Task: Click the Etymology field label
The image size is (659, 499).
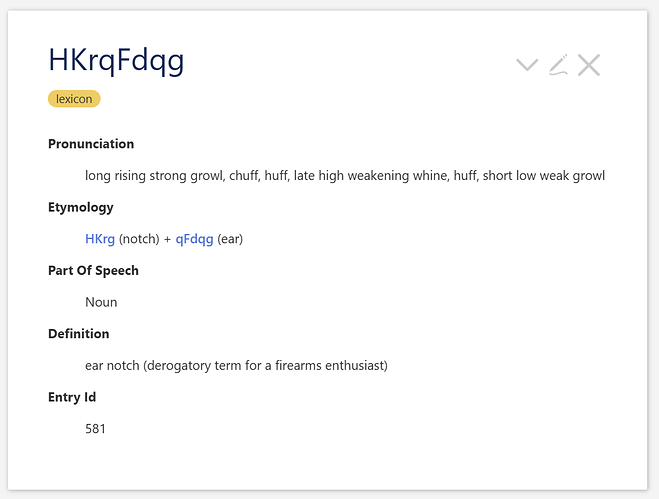Action: click(x=81, y=207)
